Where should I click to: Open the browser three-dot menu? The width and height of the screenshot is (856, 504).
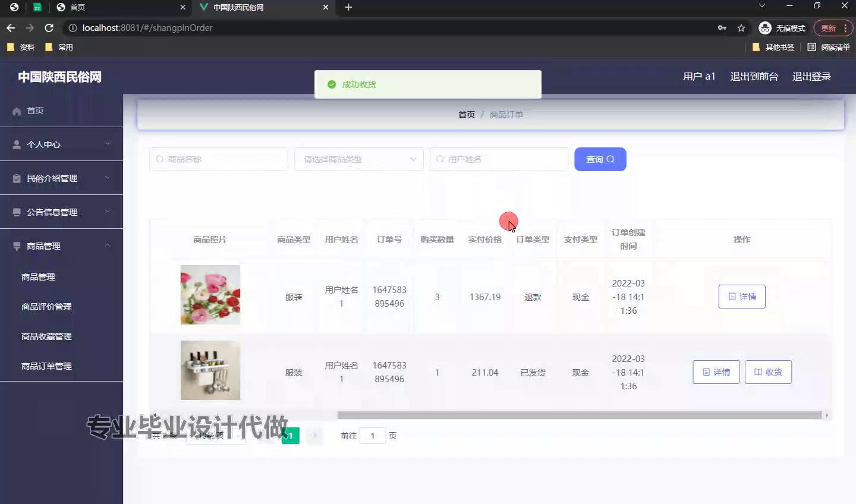[x=845, y=28]
